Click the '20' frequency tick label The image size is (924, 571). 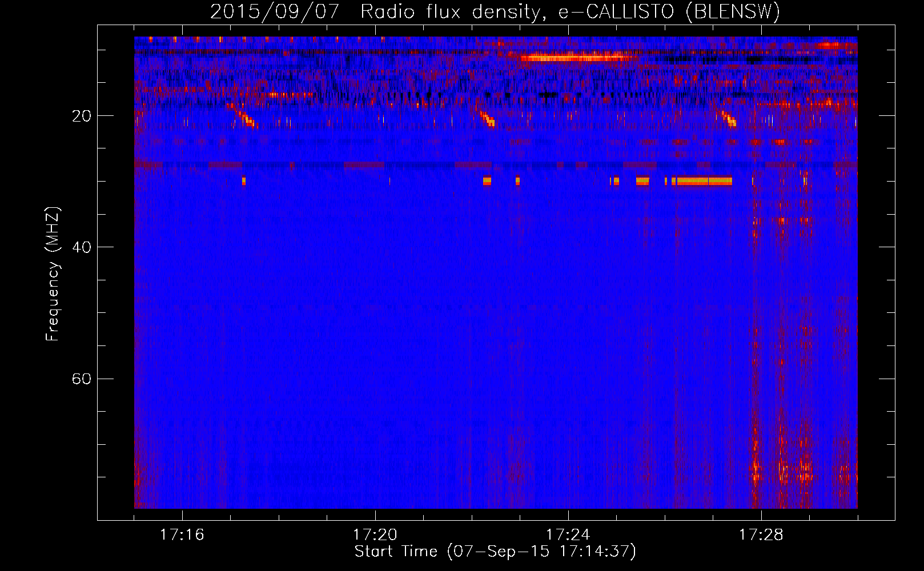pyautogui.click(x=82, y=116)
